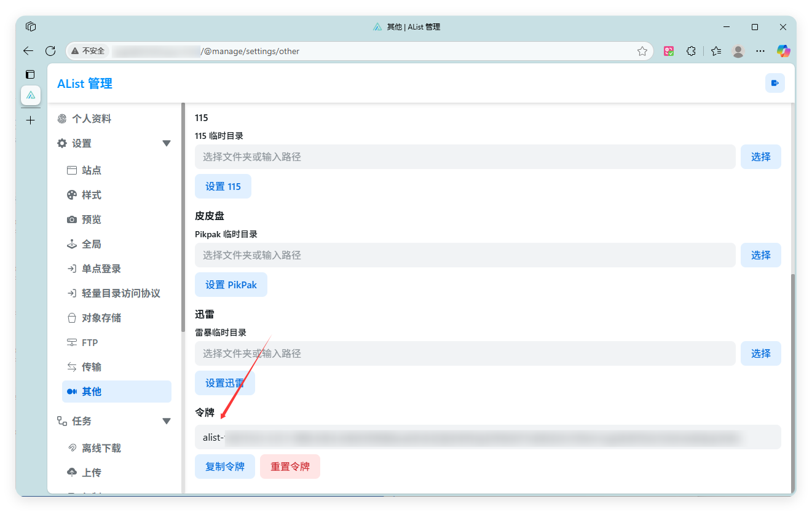
Task: Open the 个人资料 sidebar item
Action: 92,119
